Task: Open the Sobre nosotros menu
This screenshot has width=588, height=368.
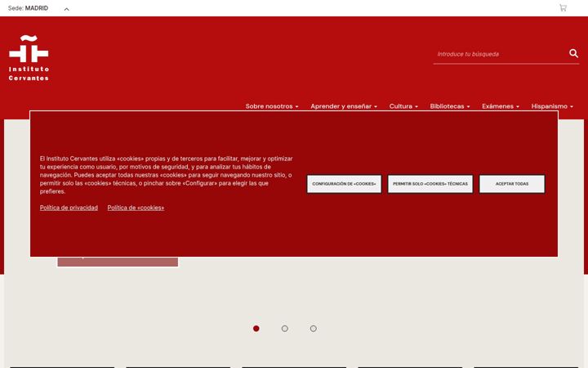Action: point(272,106)
